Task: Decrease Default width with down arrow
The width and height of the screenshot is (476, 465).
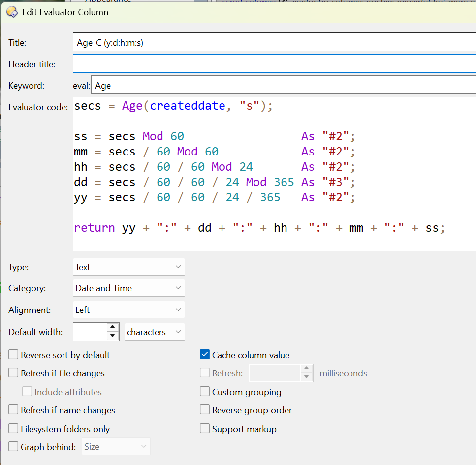Action: tap(113, 336)
